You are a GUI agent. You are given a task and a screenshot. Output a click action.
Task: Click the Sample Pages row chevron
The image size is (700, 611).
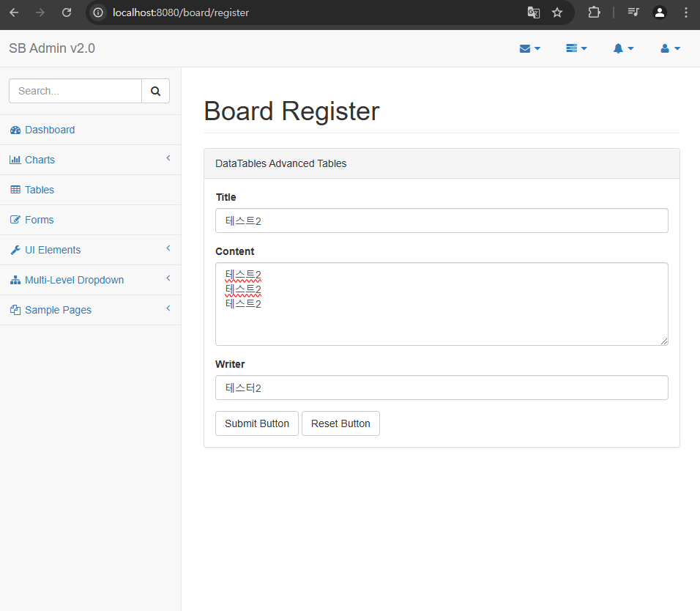pyautogui.click(x=168, y=308)
